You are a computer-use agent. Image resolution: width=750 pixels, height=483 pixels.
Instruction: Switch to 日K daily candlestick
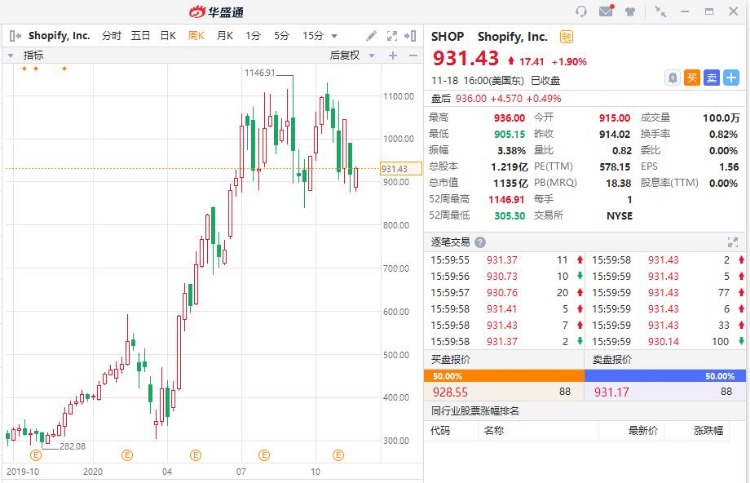(168, 36)
